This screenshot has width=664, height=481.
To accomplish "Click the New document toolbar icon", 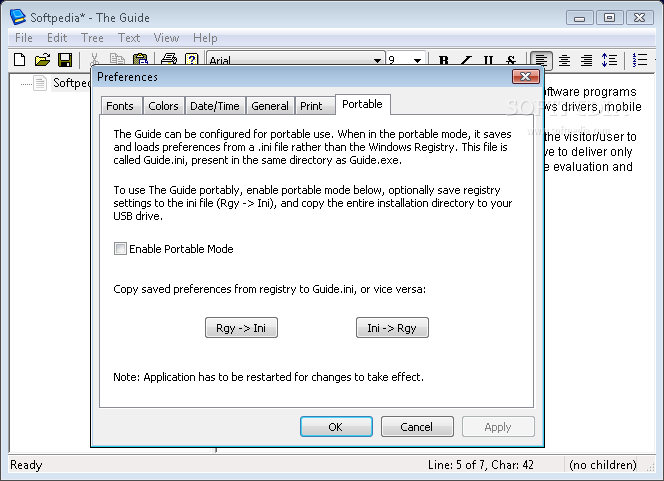I will point(19,60).
